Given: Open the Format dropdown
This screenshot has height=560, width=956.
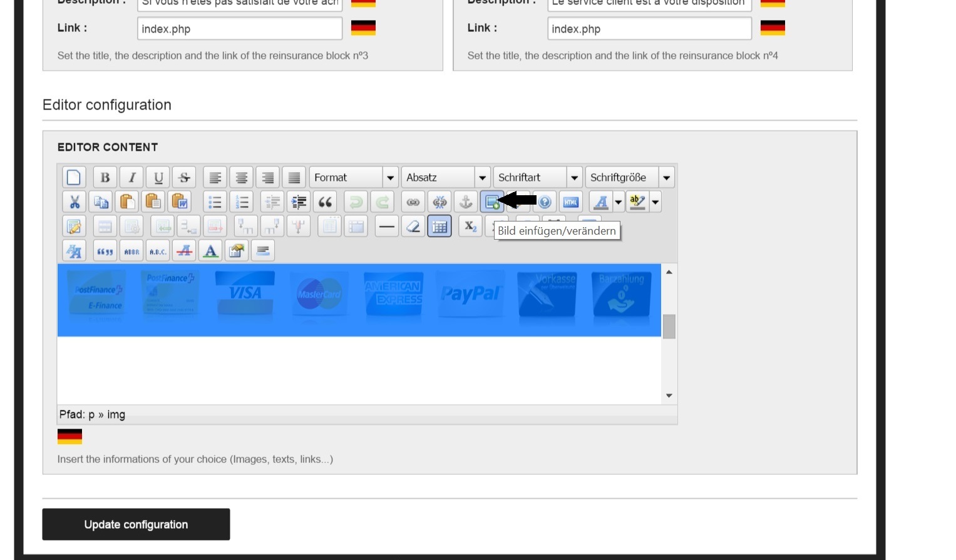Looking at the screenshot, I should pos(354,178).
